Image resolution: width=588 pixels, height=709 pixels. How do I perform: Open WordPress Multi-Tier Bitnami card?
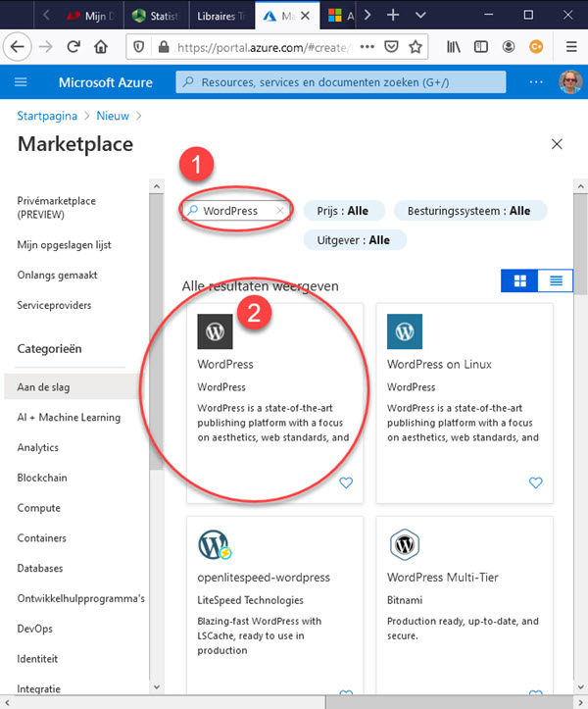(x=465, y=606)
